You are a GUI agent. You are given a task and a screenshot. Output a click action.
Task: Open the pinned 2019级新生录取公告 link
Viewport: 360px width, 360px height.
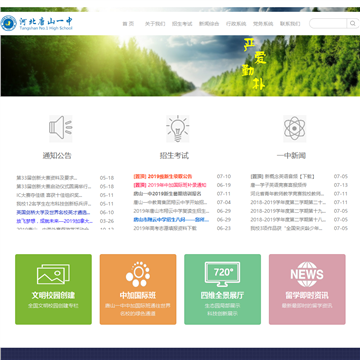coord(163,176)
